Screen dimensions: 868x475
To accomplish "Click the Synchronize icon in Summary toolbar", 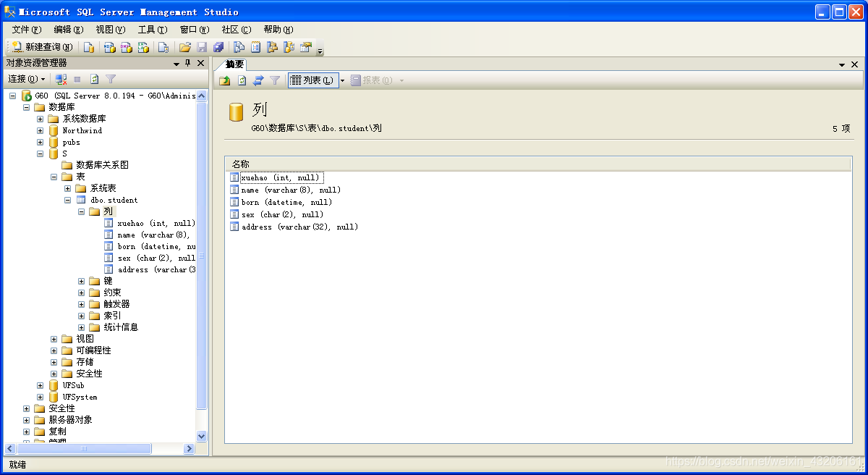I will pyautogui.click(x=258, y=80).
